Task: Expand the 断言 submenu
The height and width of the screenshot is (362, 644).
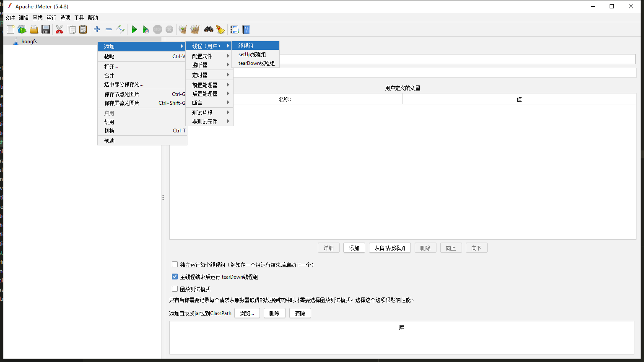Action: coord(209,103)
